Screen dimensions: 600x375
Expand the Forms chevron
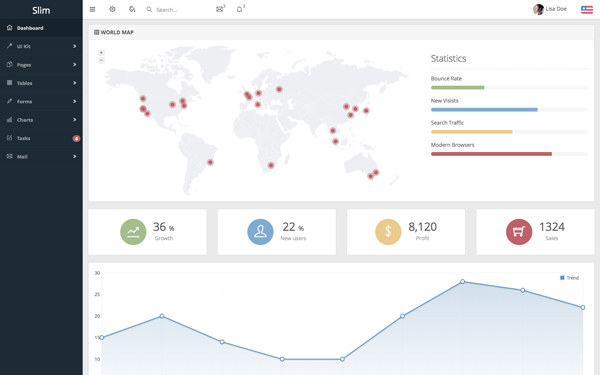click(x=75, y=101)
